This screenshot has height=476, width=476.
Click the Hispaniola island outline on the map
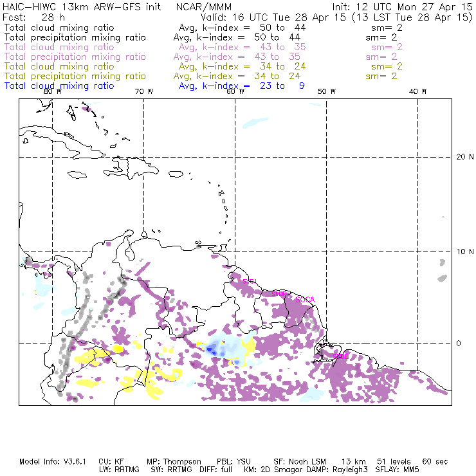[x=131, y=168]
